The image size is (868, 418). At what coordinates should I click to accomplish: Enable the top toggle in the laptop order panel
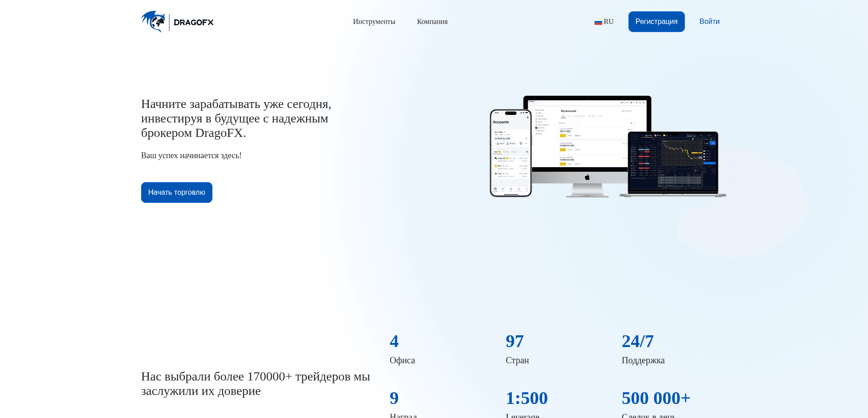704,151
